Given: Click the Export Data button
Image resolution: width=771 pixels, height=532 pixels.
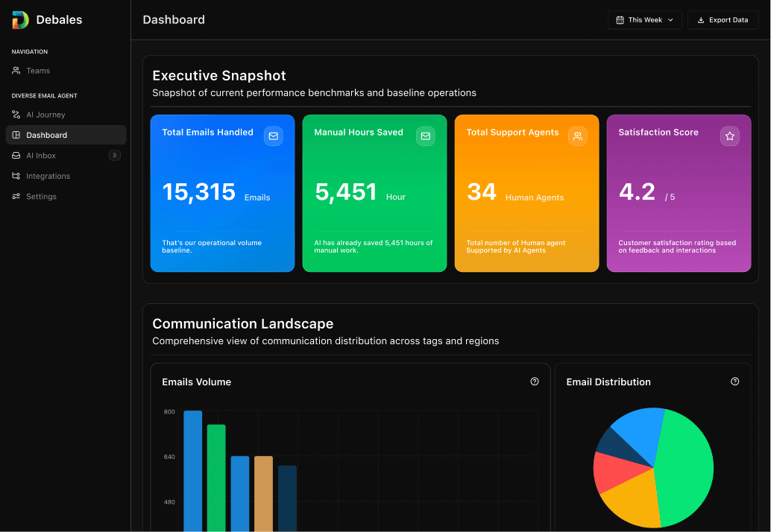Looking at the screenshot, I should (723, 19).
